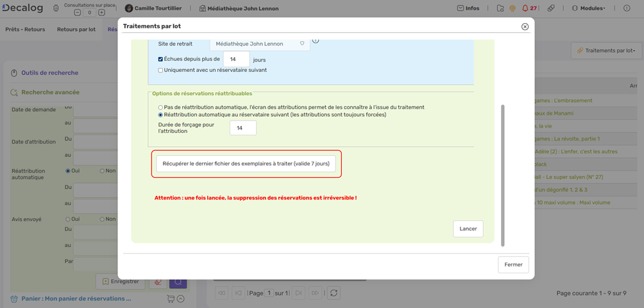644x308 pixels.
Task: Check 'Uniquement avec un réservataire suivant'
Action: click(x=160, y=71)
